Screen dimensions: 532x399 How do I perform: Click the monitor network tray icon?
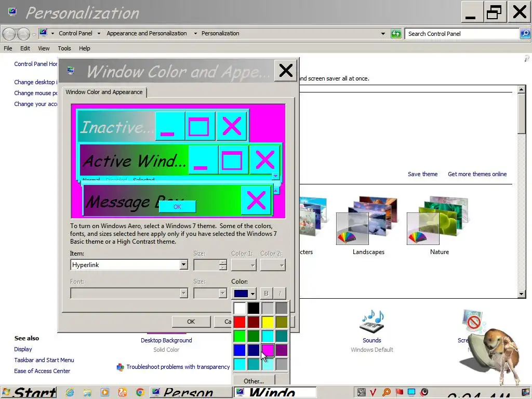click(x=411, y=393)
